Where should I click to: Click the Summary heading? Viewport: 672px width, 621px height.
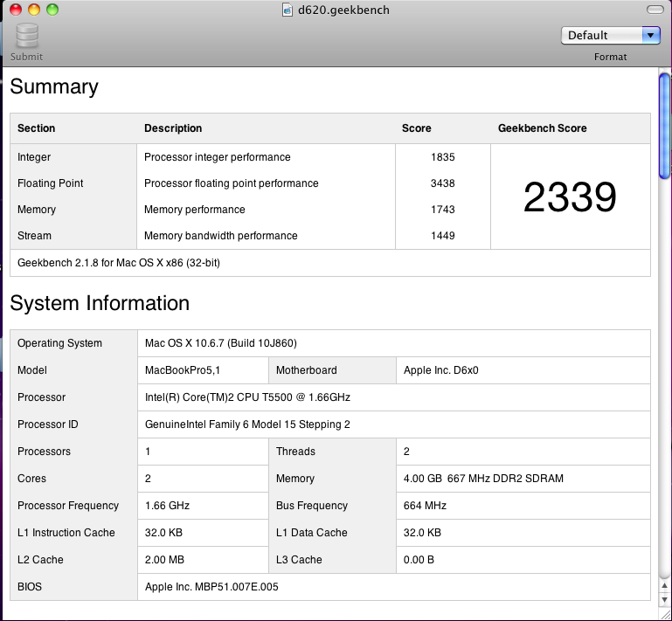coord(54,87)
